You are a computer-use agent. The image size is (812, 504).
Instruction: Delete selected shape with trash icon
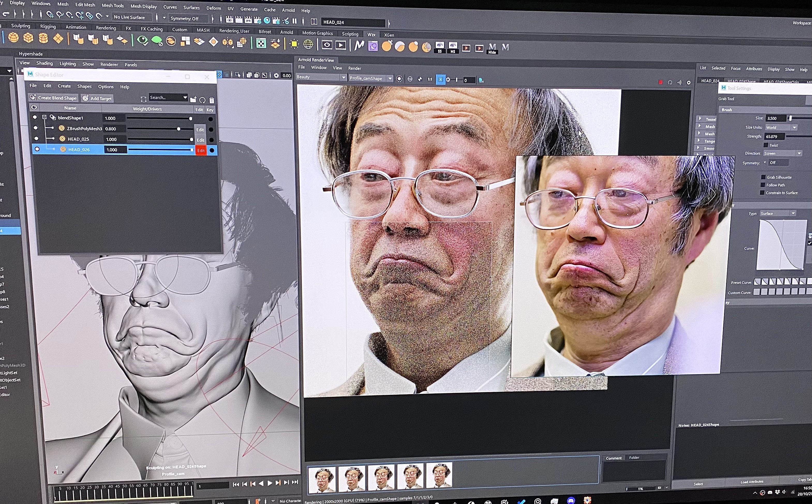pos(212,100)
